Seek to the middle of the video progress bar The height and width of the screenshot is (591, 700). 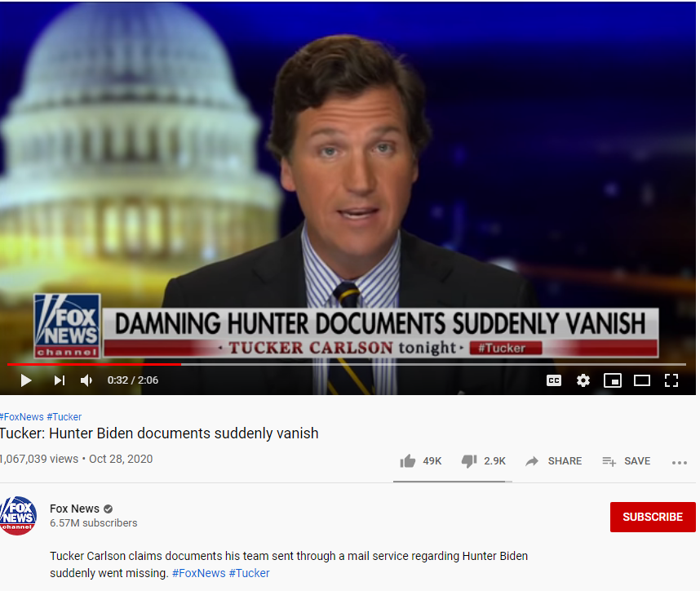point(347,365)
